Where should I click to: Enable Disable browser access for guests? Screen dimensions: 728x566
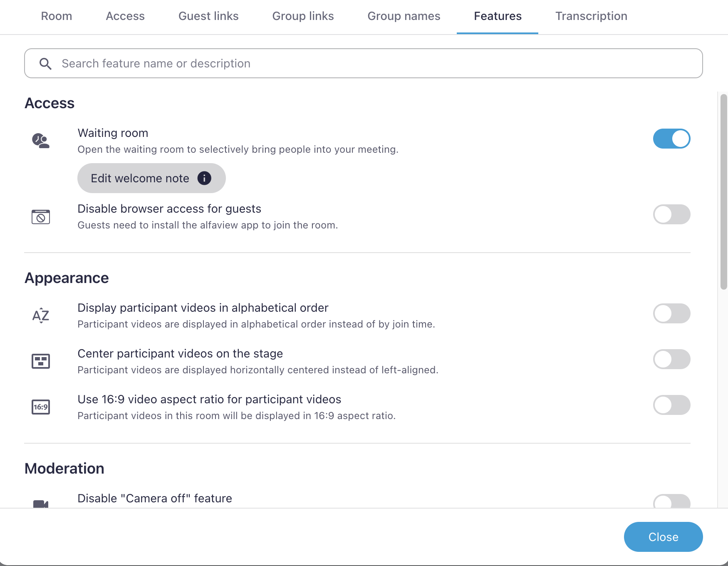point(671,214)
